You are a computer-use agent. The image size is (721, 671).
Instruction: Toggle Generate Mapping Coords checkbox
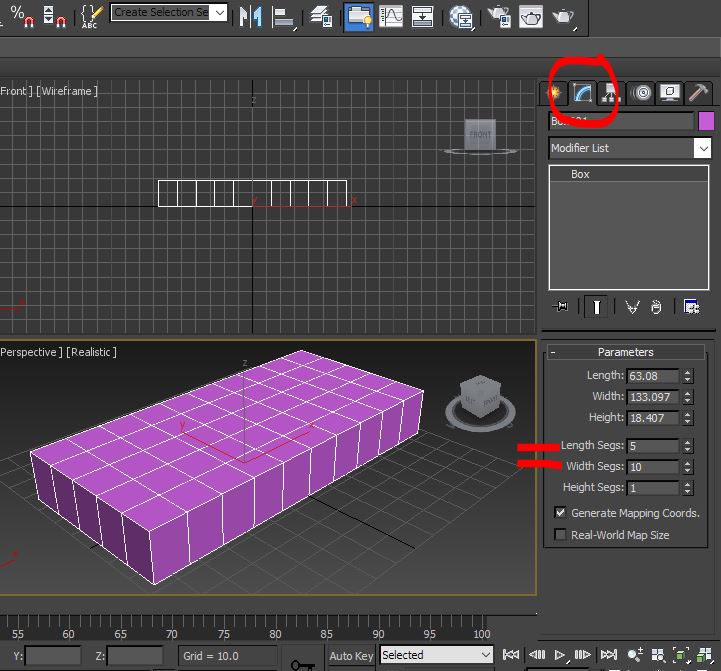[560, 513]
